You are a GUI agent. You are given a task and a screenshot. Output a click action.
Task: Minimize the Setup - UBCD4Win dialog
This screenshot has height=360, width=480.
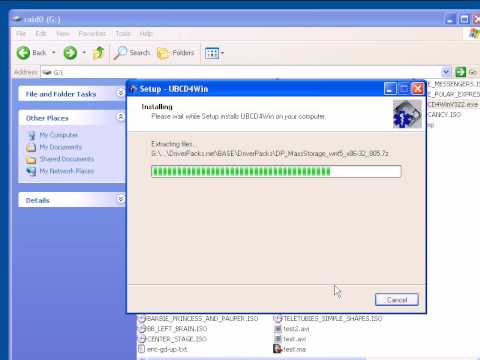coord(390,89)
